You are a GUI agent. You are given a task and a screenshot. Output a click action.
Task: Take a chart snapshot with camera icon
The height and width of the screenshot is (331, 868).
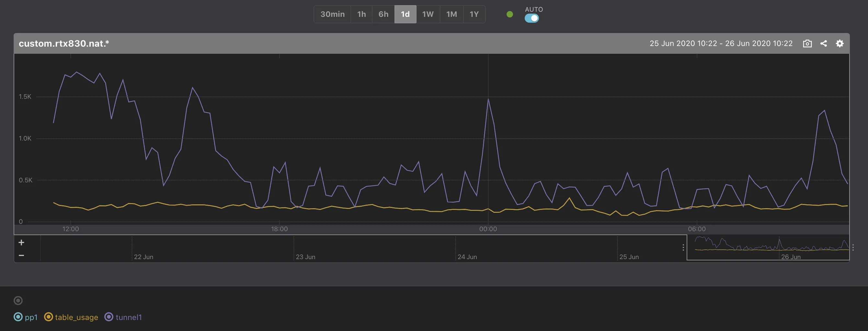807,43
